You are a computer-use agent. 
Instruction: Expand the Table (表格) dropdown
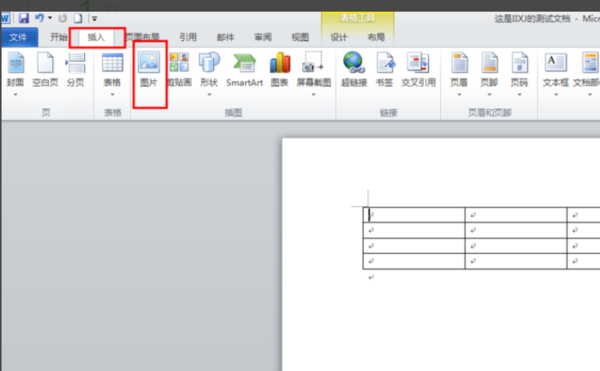pos(112,94)
